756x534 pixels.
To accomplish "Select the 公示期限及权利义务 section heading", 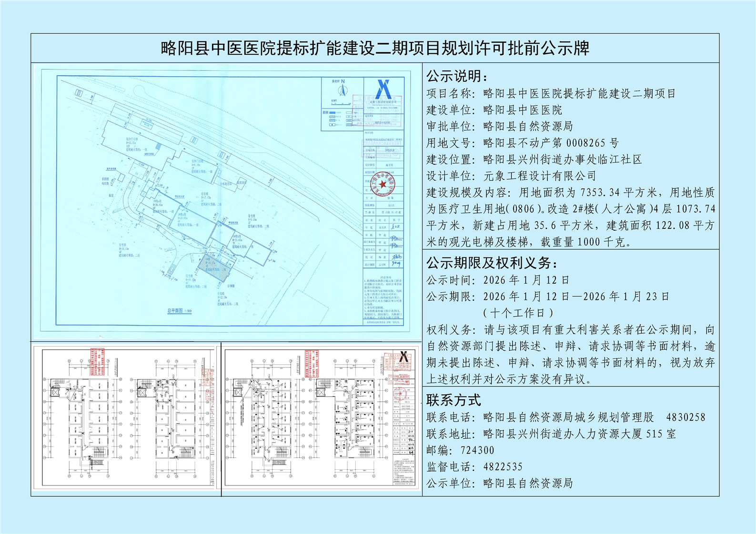I will [492, 263].
